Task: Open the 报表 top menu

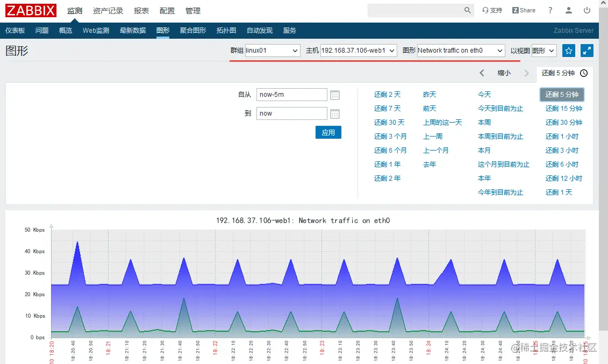Action: click(141, 11)
